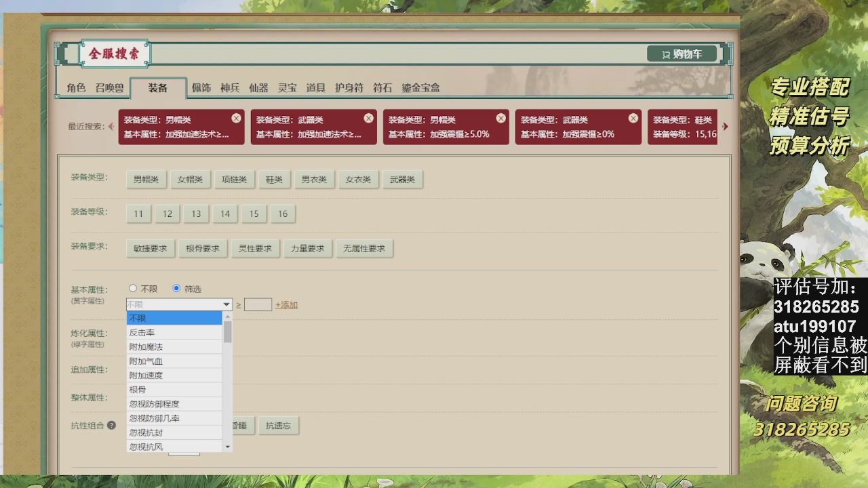Select equipment type 武器类

[402, 180]
